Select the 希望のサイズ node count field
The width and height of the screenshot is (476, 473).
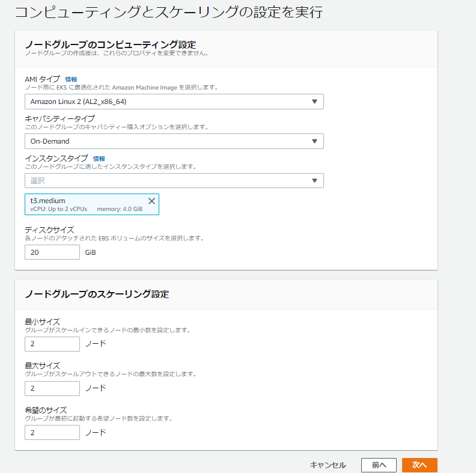(52, 433)
